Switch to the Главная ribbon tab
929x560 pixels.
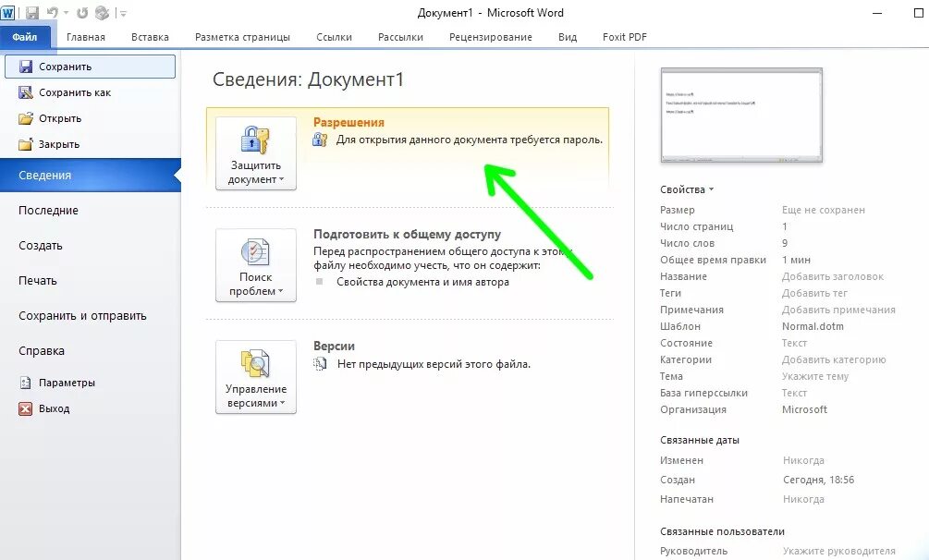[x=85, y=37]
